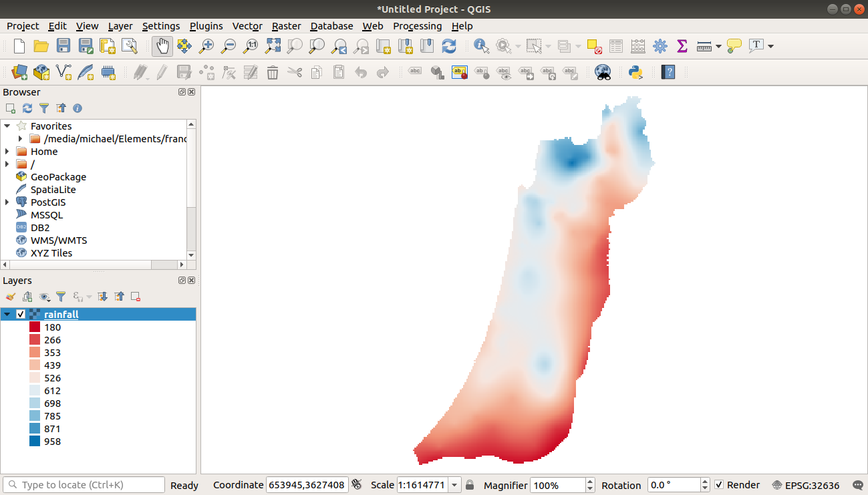
Task: Increase the Magnifier value with up arrow
Action: (x=590, y=482)
